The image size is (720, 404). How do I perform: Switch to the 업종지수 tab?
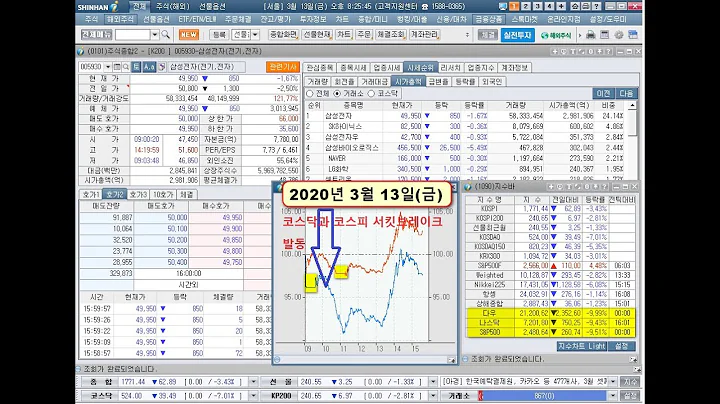pyautogui.click(x=481, y=67)
